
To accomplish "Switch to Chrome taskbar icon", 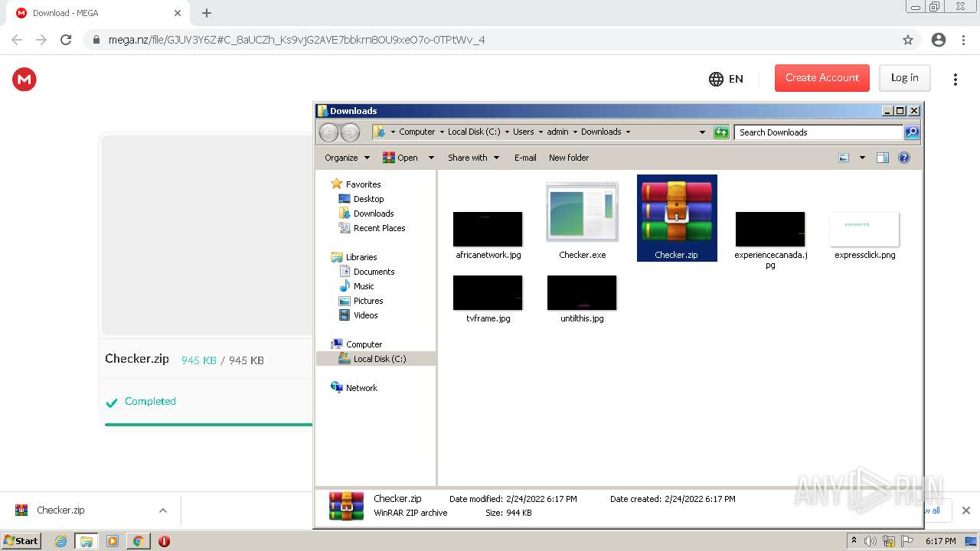I will click(138, 541).
